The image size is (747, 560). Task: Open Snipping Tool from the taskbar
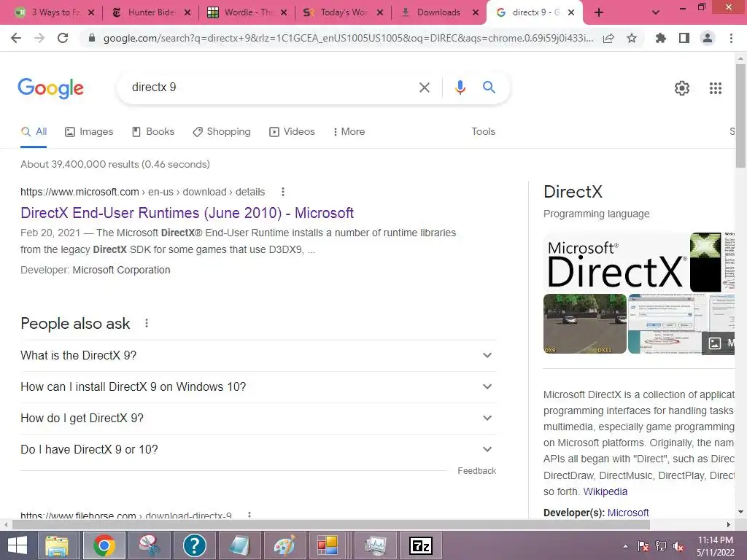pos(149,545)
